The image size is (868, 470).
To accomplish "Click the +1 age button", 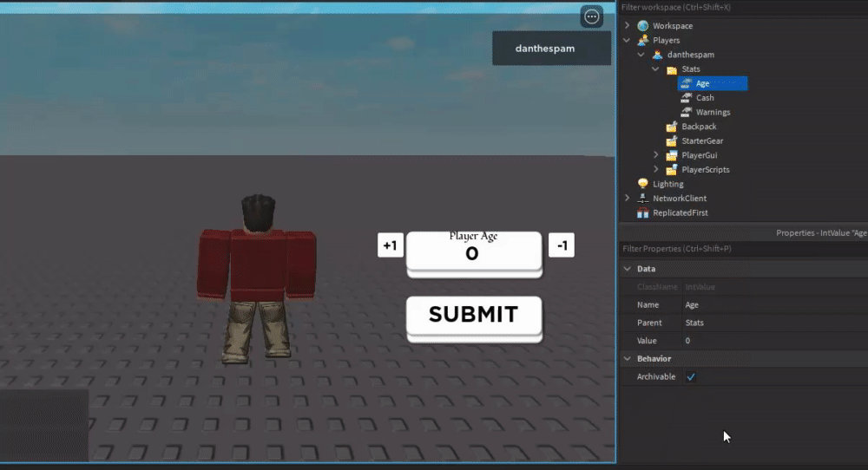I will click(x=391, y=245).
